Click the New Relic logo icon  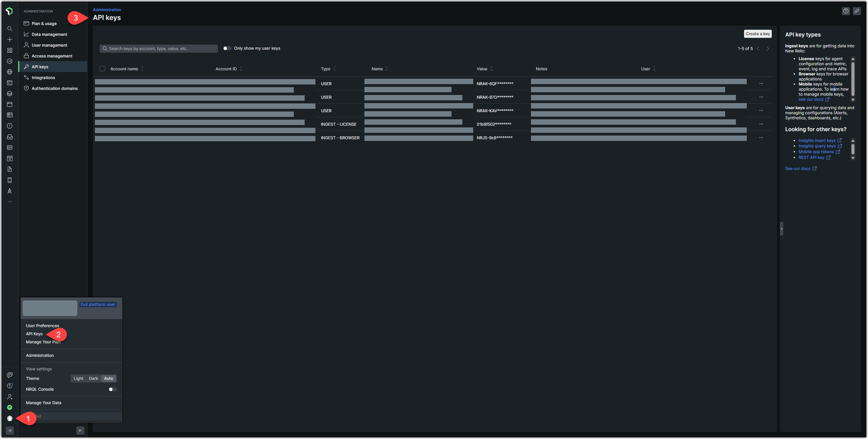point(9,11)
